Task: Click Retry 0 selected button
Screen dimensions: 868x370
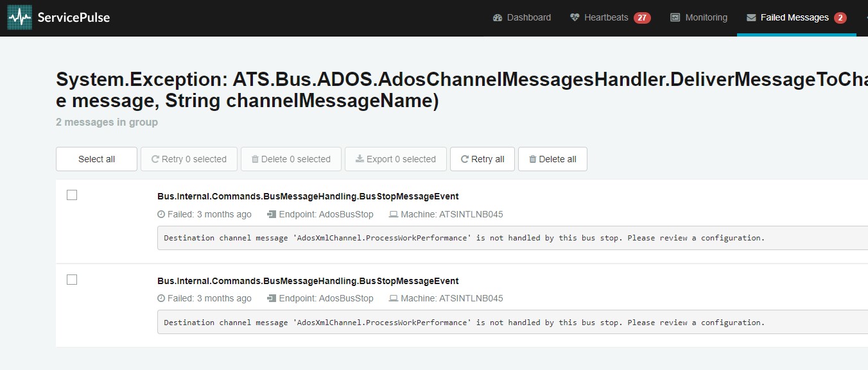Action: coord(189,159)
